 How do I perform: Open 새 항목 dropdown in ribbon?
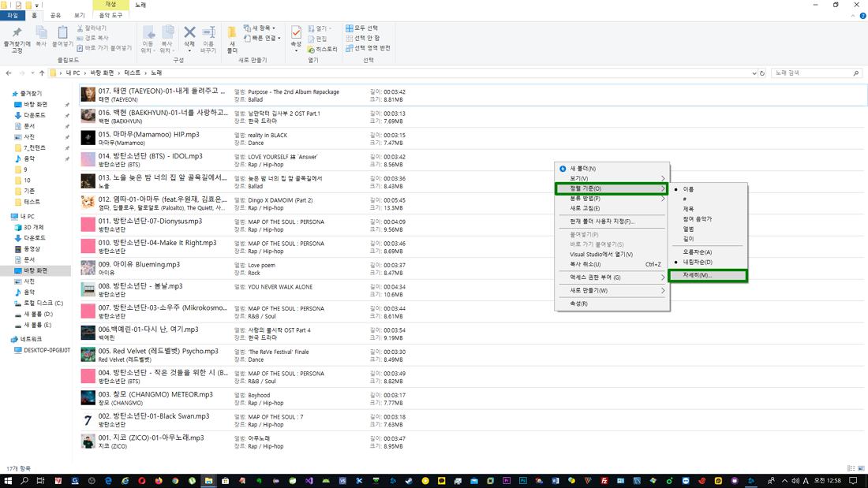pos(259,28)
